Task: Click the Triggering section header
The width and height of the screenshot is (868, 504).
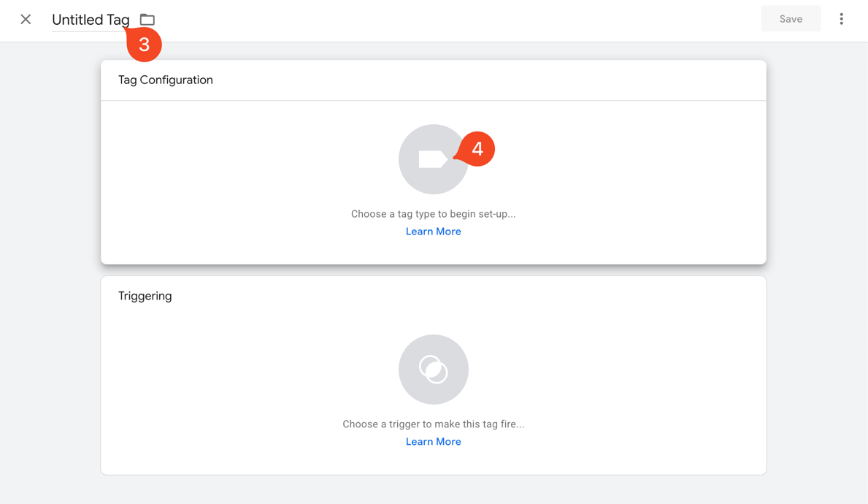Action: pyautogui.click(x=145, y=296)
